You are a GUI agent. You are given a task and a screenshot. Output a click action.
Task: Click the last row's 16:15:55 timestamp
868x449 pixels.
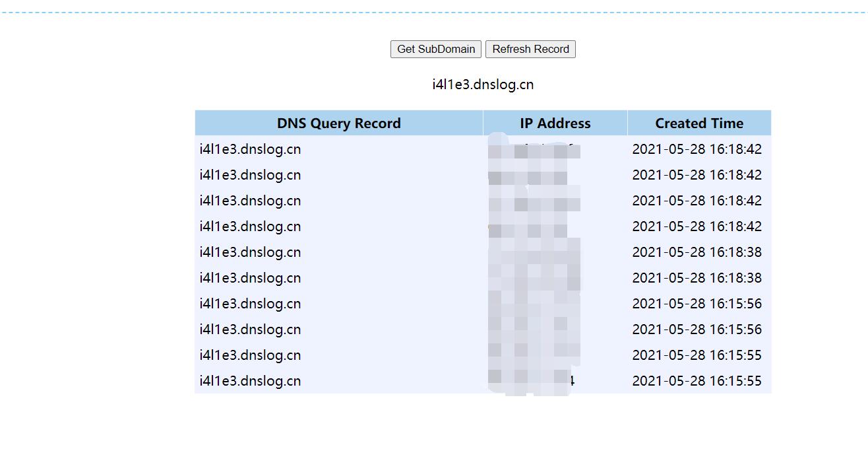(697, 381)
